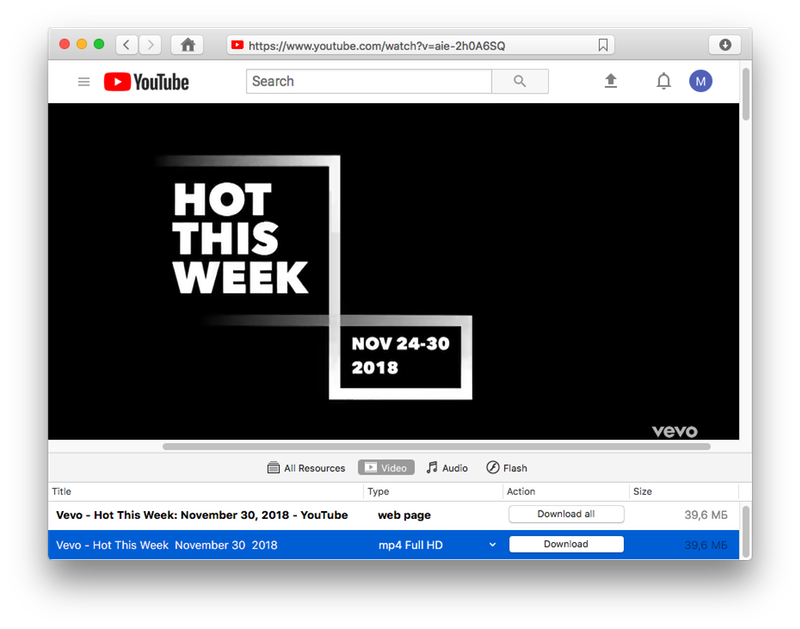Run the search with the magnifier button

click(x=520, y=81)
